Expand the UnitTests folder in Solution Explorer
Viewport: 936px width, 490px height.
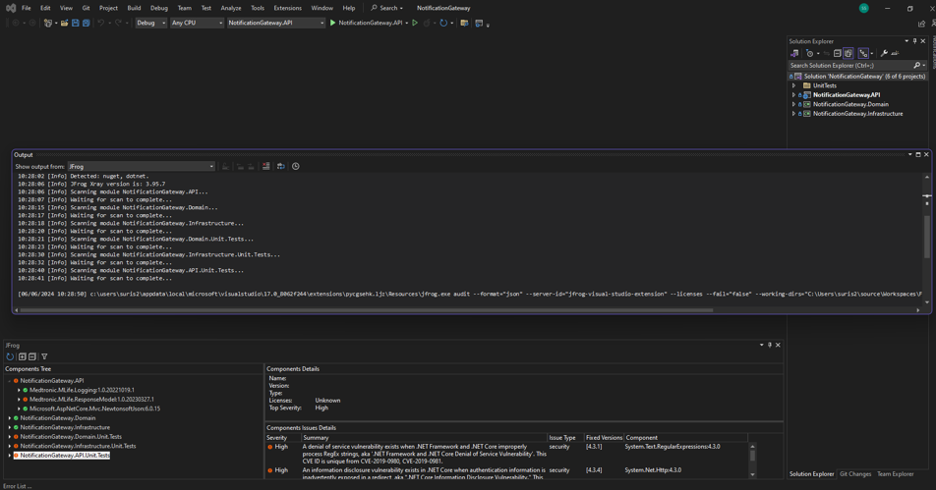point(794,86)
